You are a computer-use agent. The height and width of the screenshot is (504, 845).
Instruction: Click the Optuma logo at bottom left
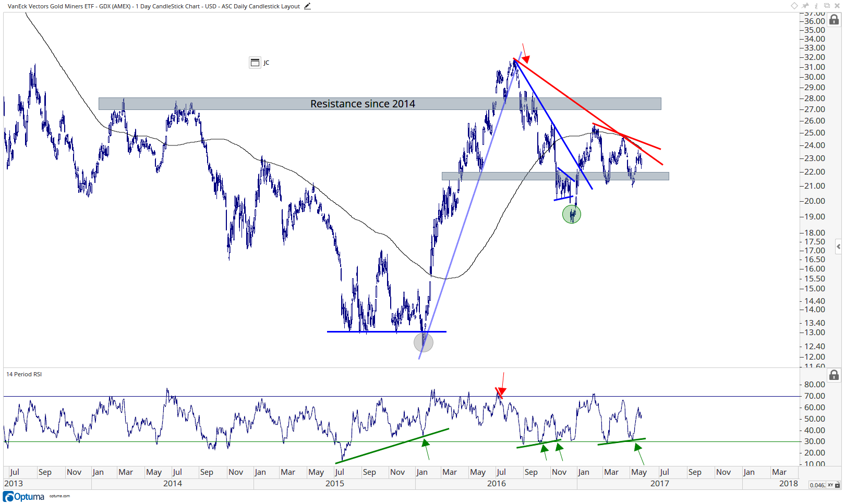point(24,497)
